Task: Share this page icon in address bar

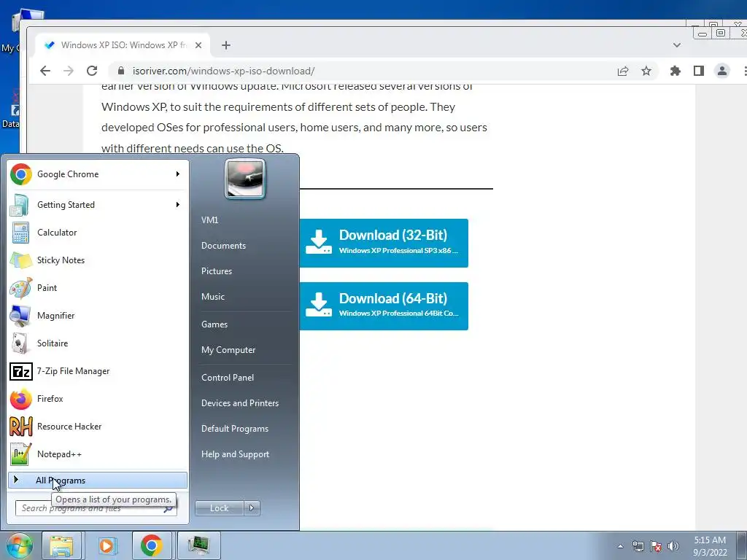Action: click(x=623, y=71)
